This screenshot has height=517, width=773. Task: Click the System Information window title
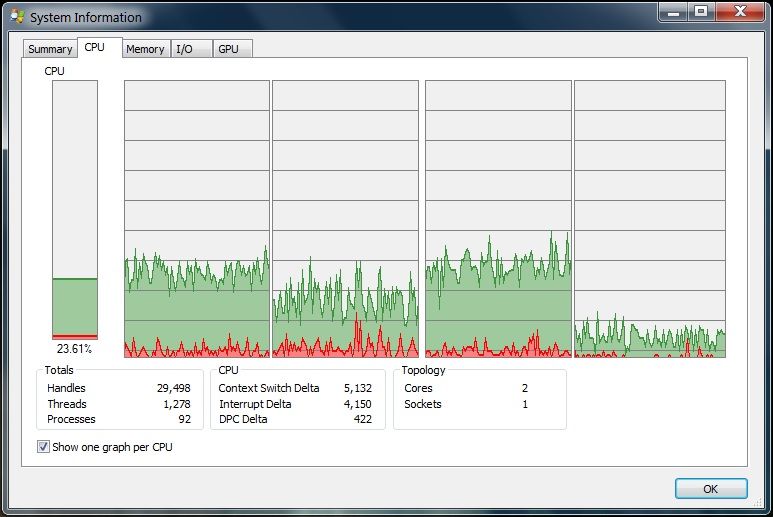tap(86, 17)
